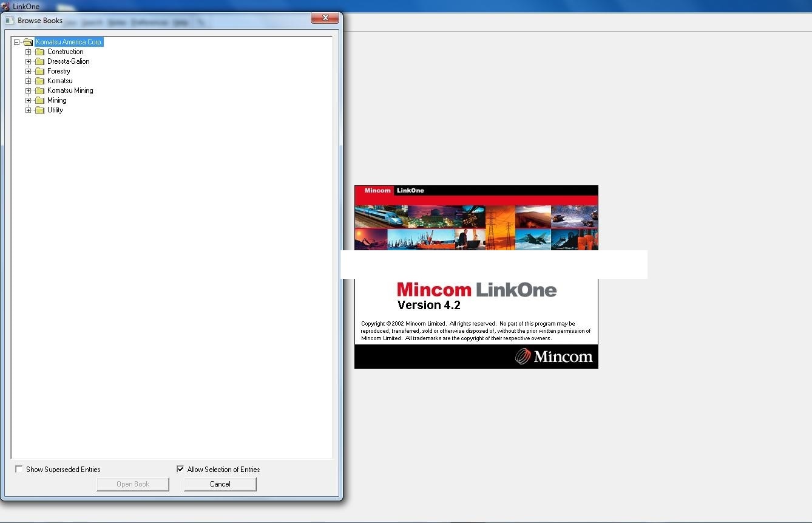Expand the Komatsu Mining folder node
The width and height of the screenshot is (812, 523).
28,91
